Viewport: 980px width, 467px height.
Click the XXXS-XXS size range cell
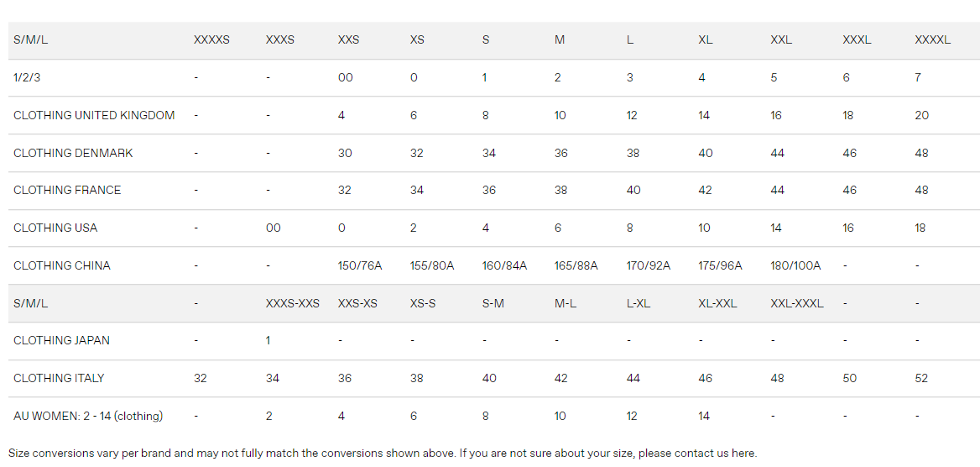(293, 304)
